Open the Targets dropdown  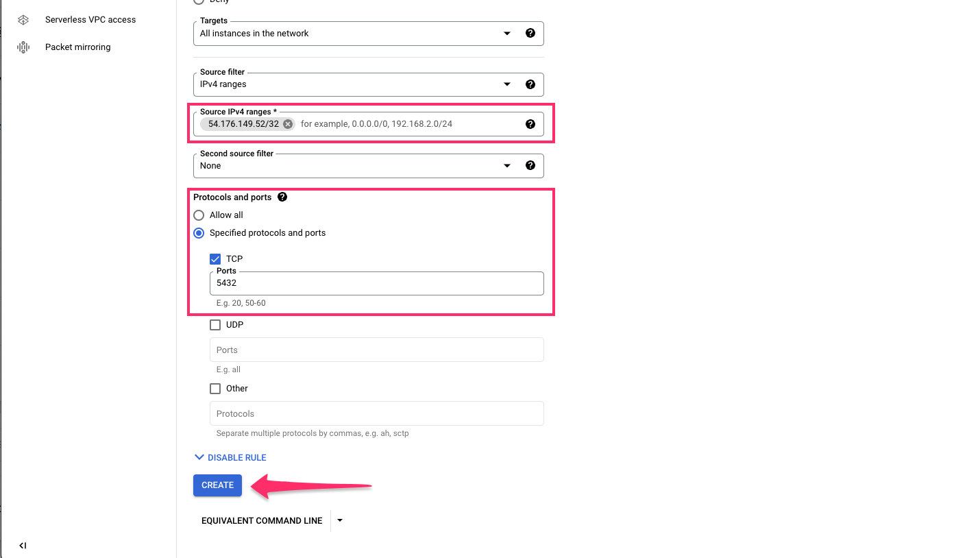point(506,32)
